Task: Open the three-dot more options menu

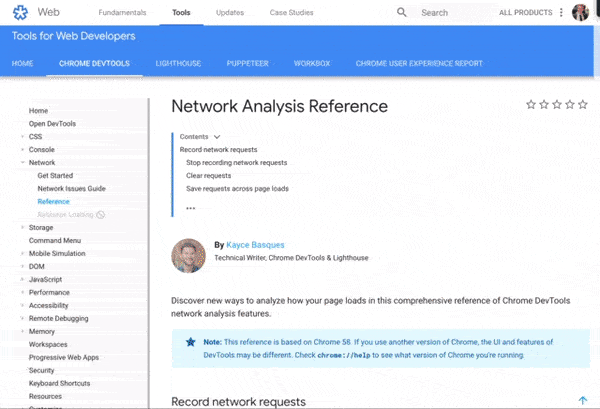Action: (561, 13)
